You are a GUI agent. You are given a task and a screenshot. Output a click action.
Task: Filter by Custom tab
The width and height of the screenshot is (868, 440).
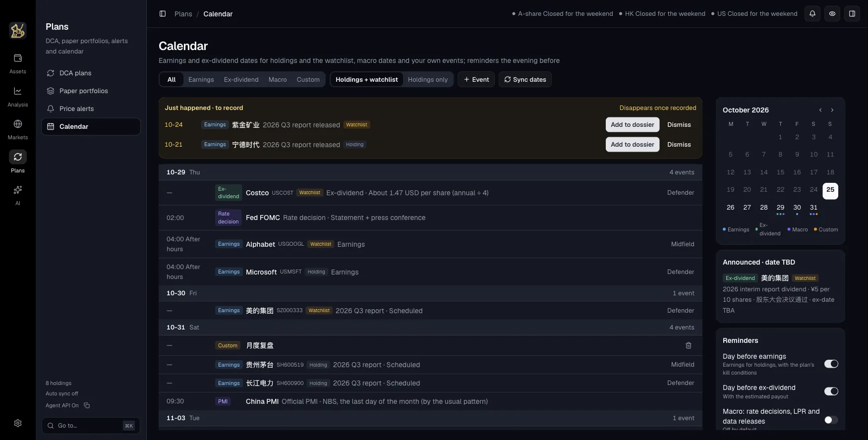(x=308, y=79)
